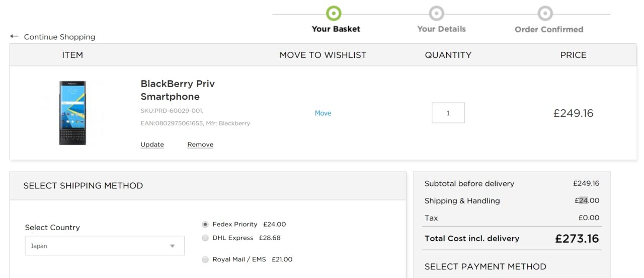644x278 pixels.
Task: Click the Your Basket step label
Action: click(336, 29)
